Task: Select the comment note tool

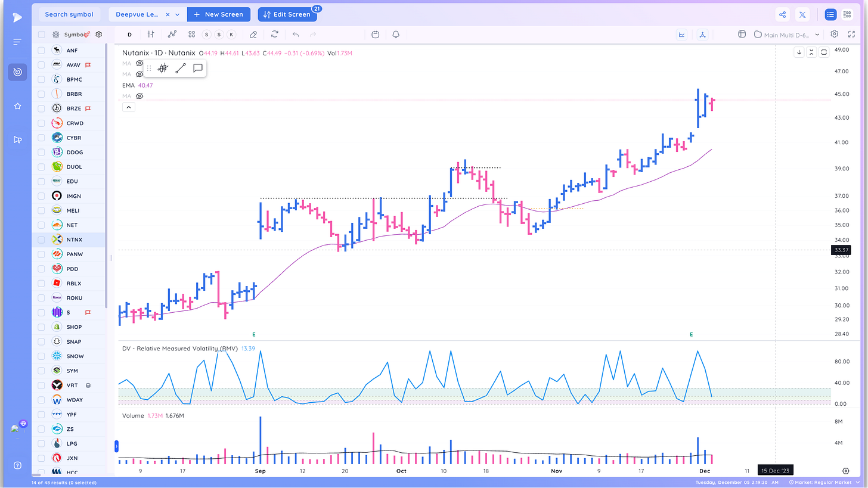Action: click(x=198, y=69)
